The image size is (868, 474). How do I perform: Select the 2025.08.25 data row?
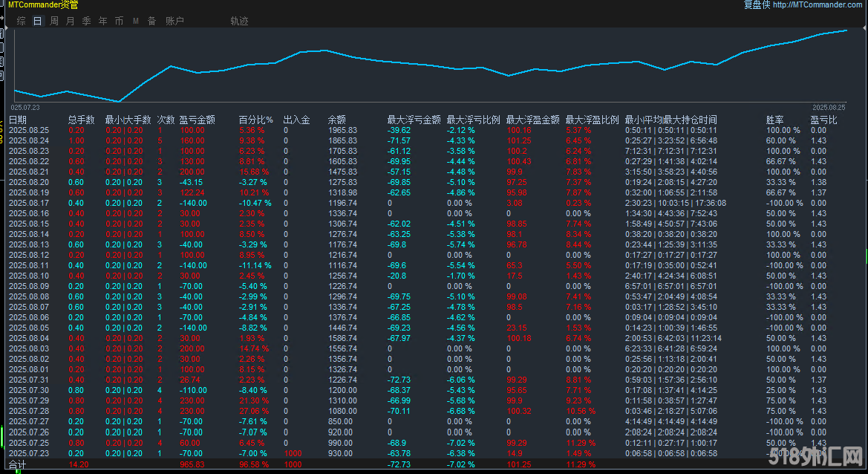coord(29,130)
